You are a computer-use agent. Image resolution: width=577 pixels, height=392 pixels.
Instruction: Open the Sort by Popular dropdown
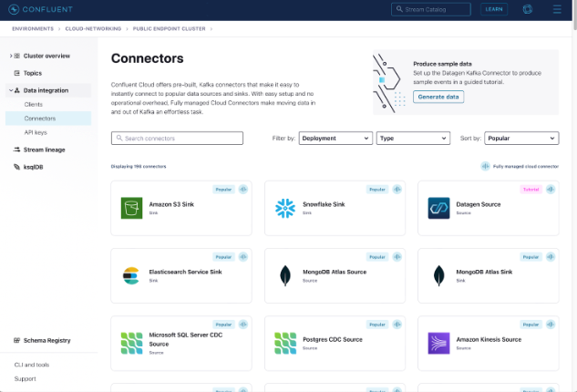coord(521,138)
